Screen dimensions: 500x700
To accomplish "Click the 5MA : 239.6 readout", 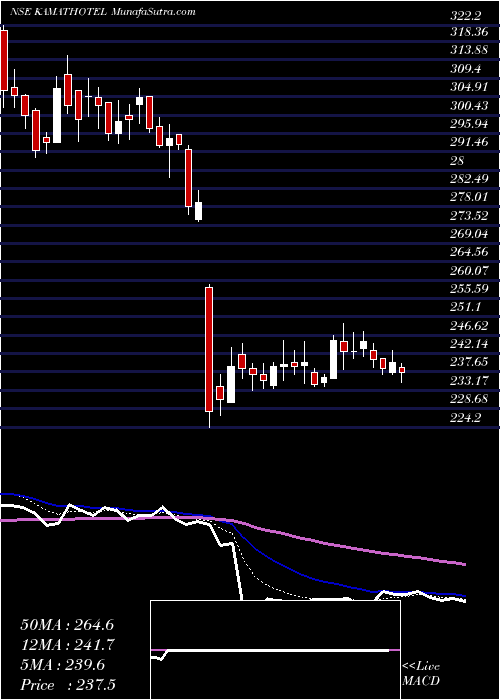I will (x=62, y=665).
